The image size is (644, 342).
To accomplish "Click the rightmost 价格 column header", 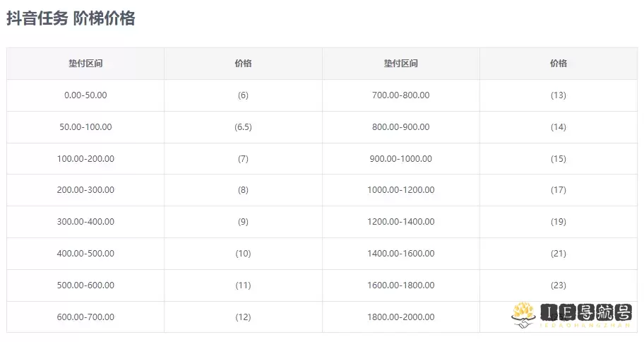I will (558, 64).
